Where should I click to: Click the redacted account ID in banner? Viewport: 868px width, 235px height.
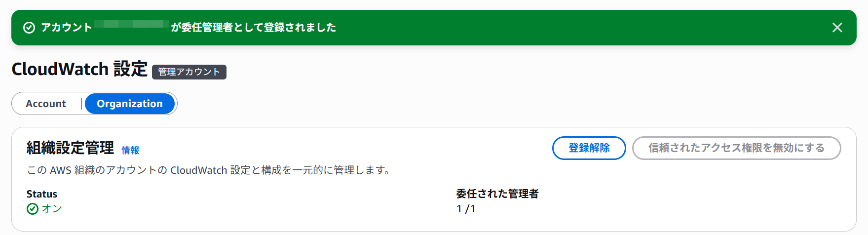coord(131,24)
